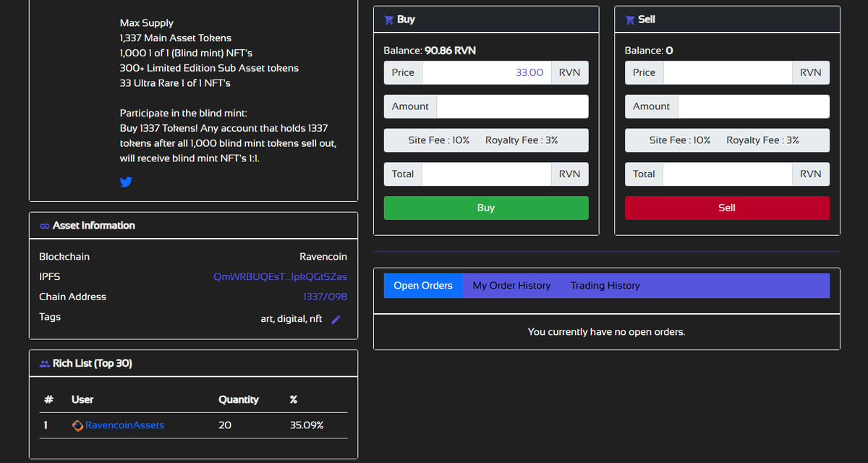Edit tags with the pencil icon
Viewport: 868px width, 463px height.
point(336,320)
